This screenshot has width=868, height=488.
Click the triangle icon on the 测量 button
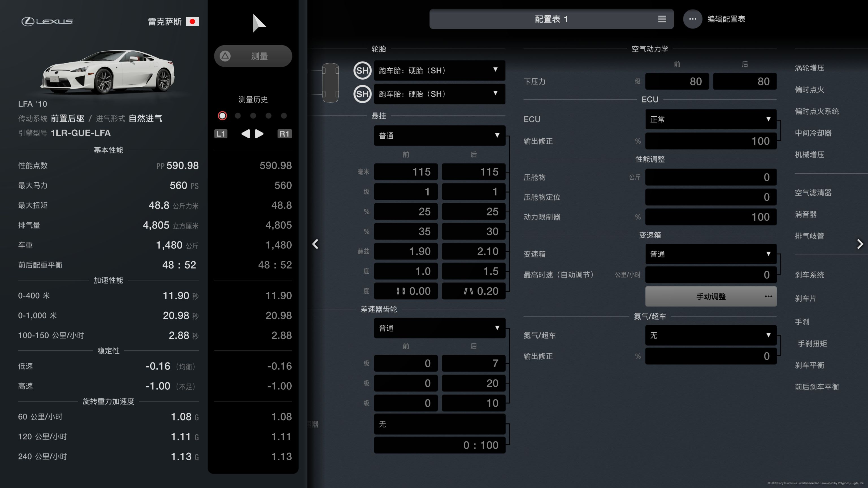(225, 56)
